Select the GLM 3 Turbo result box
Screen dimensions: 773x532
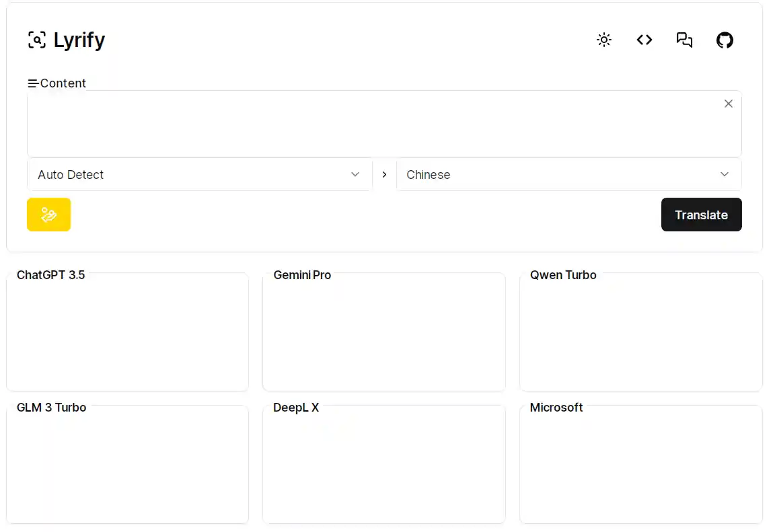[x=127, y=464]
